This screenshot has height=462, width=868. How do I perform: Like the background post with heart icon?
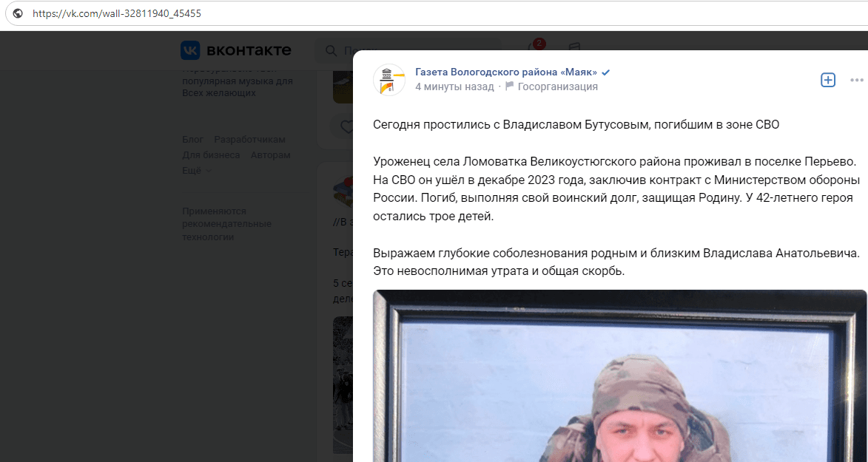[x=346, y=126]
